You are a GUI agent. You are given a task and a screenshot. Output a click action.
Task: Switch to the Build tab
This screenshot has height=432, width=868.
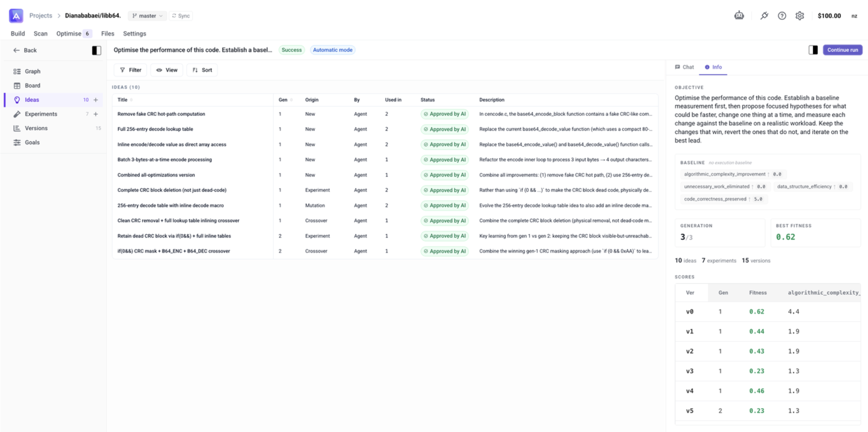coord(18,33)
